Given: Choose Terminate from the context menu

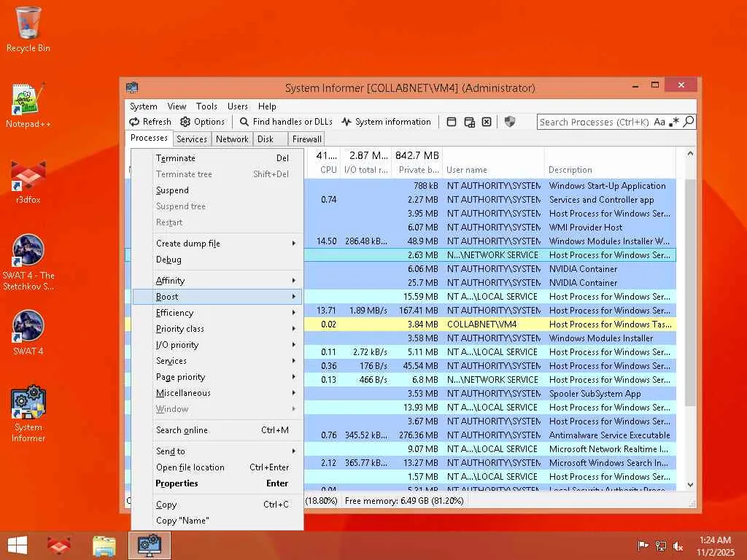Looking at the screenshot, I should point(217,158).
